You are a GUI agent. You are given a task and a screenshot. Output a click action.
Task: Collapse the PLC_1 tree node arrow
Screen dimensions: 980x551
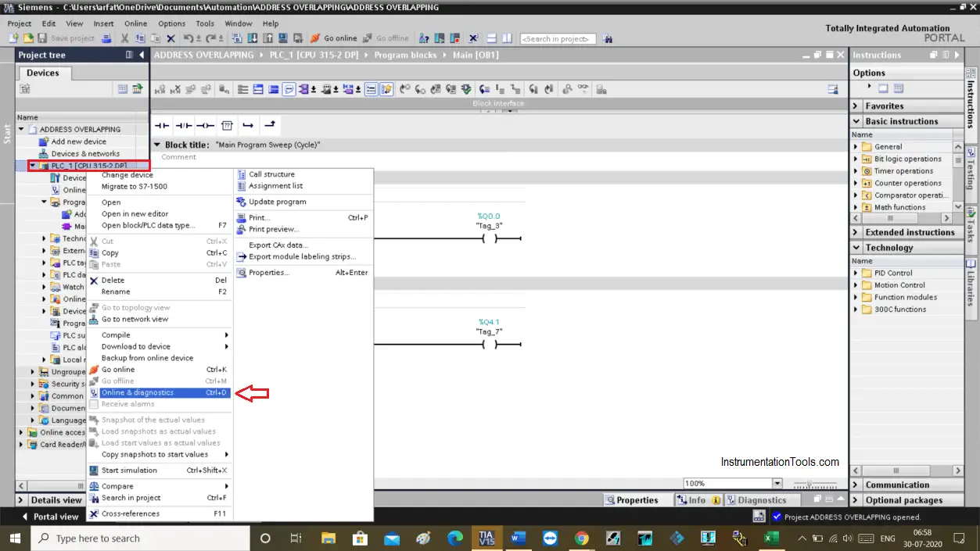(33, 166)
